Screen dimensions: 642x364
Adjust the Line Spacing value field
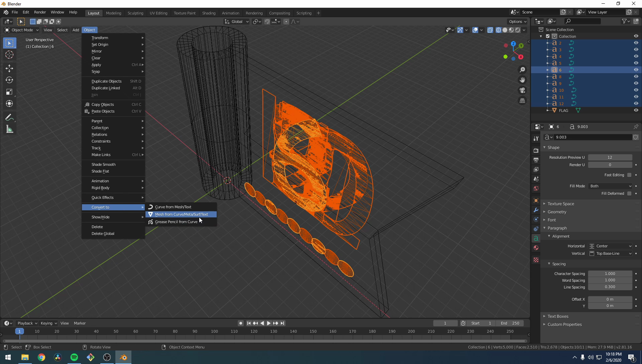(610, 287)
